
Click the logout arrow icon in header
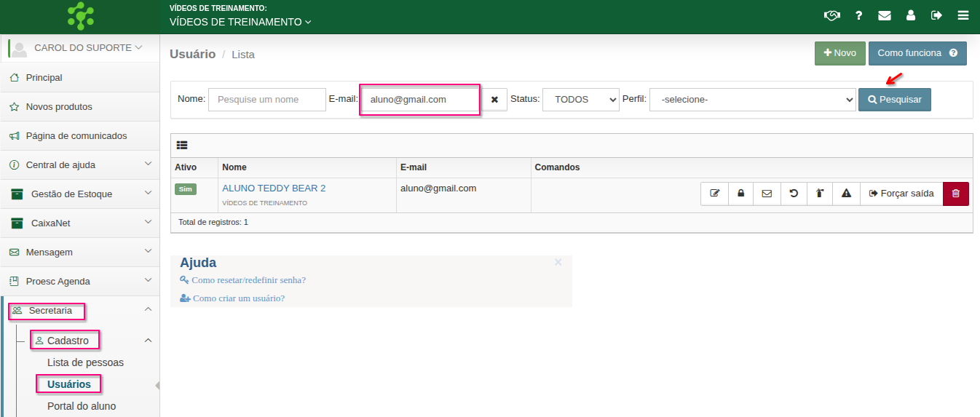point(936,15)
